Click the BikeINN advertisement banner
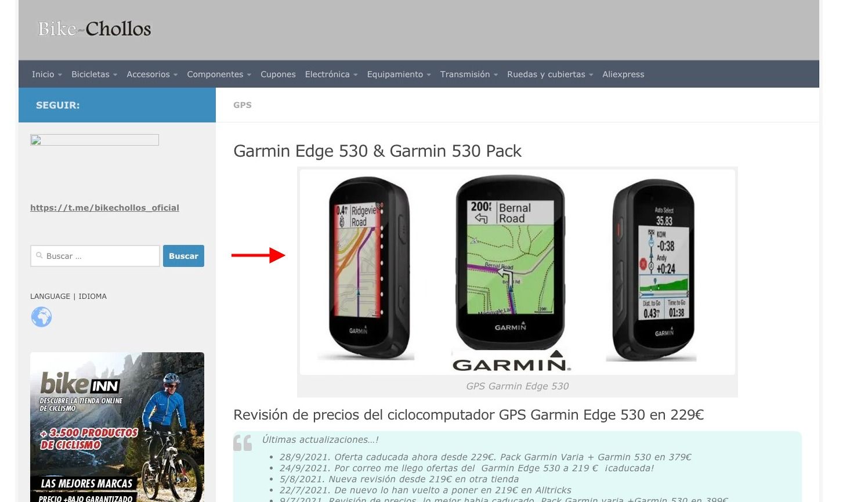The width and height of the screenshot is (868, 502). [117, 427]
